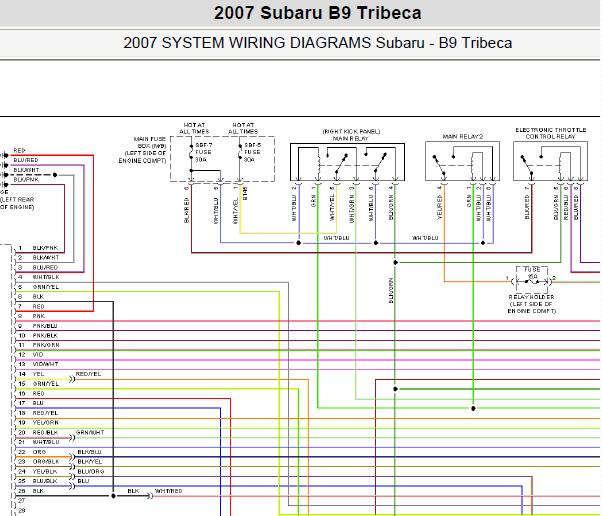Select the 'MAIN FUSE BOX (M/B)' label
Viewport: 602px width, 516px height.
point(142,150)
